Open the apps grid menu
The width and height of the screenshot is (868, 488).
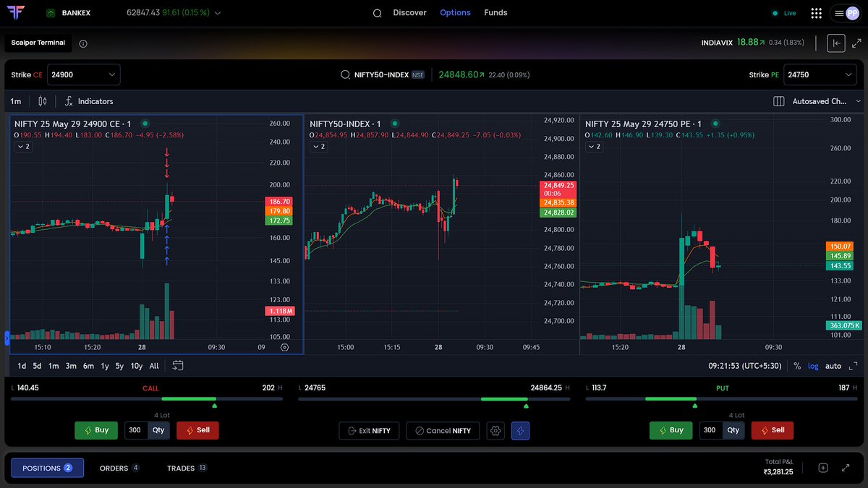click(x=817, y=13)
